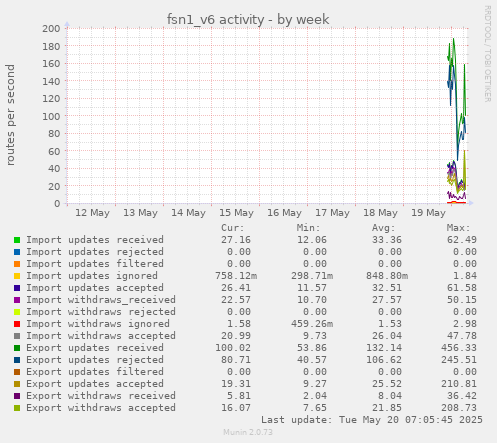The image size is (497, 443).
Task: Click the Import updates ignored yellow swatch
Action: coord(17,276)
